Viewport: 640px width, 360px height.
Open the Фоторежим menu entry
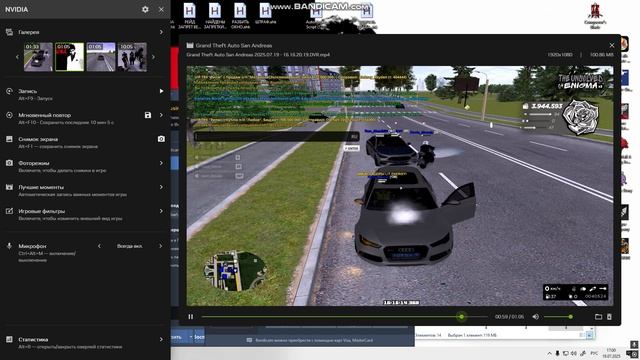pyautogui.click(x=85, y=166)
